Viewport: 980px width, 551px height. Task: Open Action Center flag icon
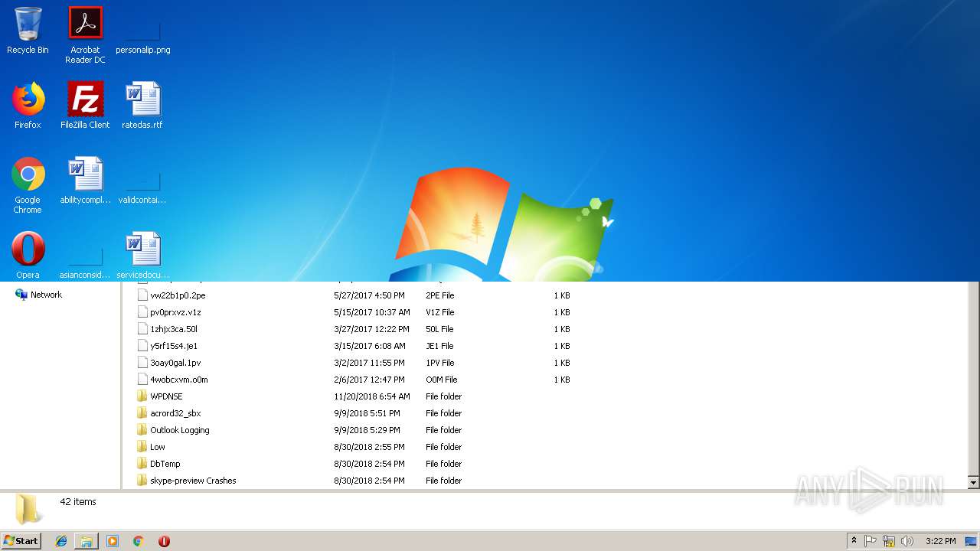(x=871, y=541)
